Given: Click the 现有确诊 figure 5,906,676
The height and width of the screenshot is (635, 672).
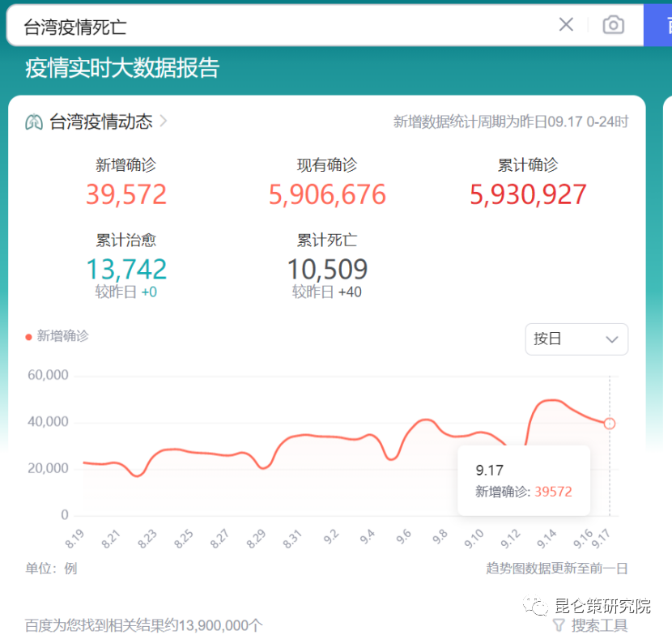Looking at the screenshot, I should click(327, 194).
